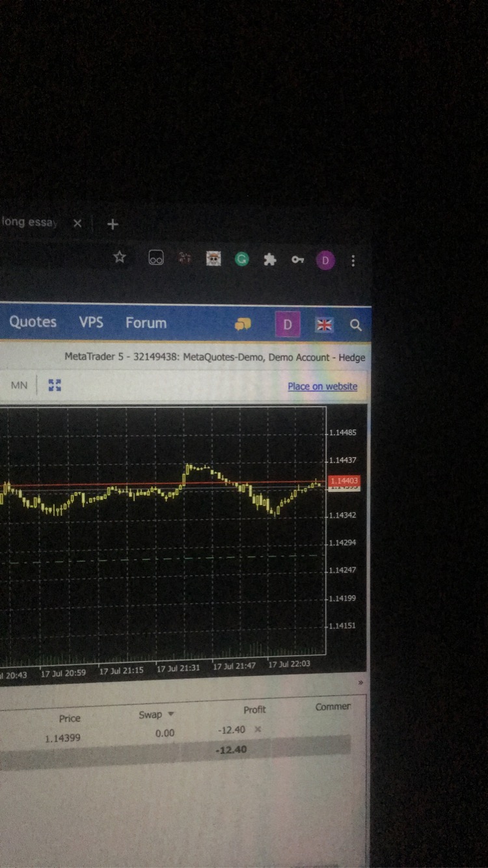Screen dimensions: 488x868
Task: Close the 'long essay' browser tab
Action: tap(77, 223)
